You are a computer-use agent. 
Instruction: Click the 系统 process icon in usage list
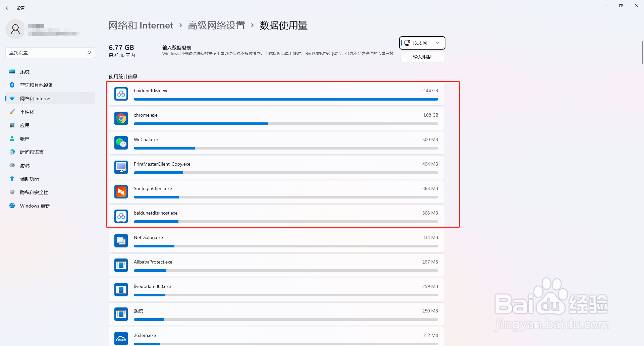click(x=121, y=314)
